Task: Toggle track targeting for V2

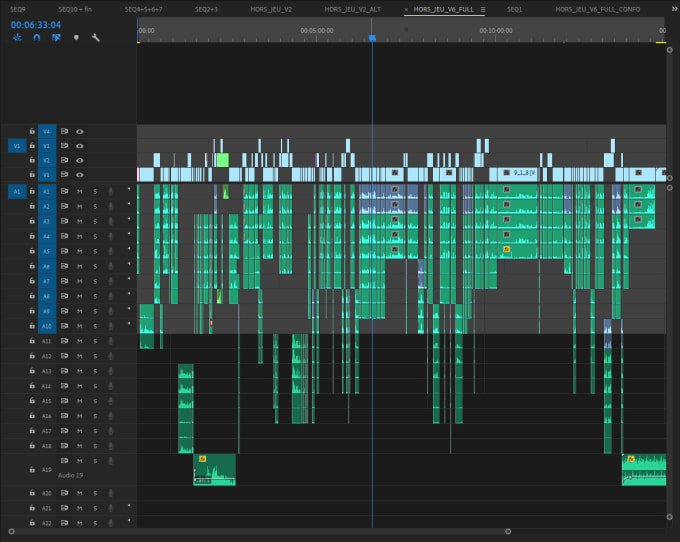Action: click(x=47, y=160)
